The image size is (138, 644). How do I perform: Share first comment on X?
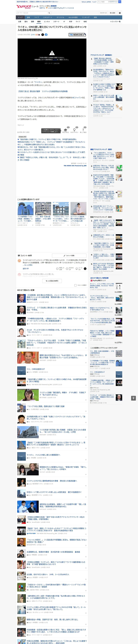[x=85, y=269]
